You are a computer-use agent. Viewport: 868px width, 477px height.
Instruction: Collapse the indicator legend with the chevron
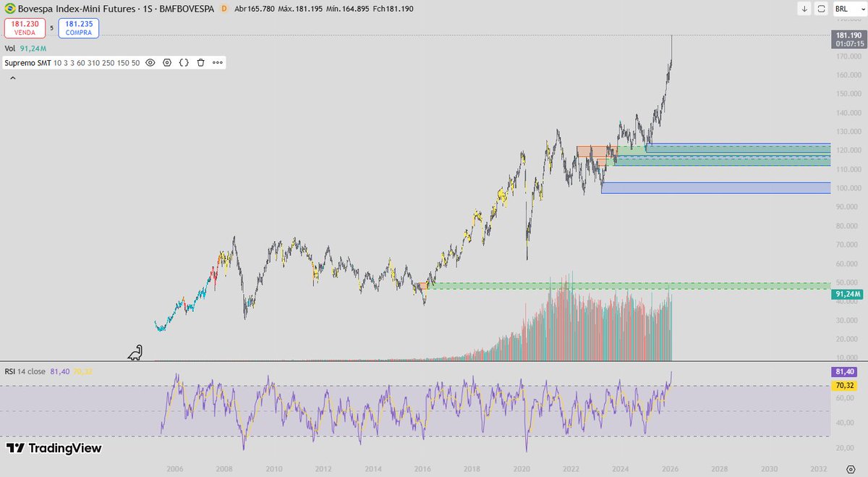pos(12,77)
